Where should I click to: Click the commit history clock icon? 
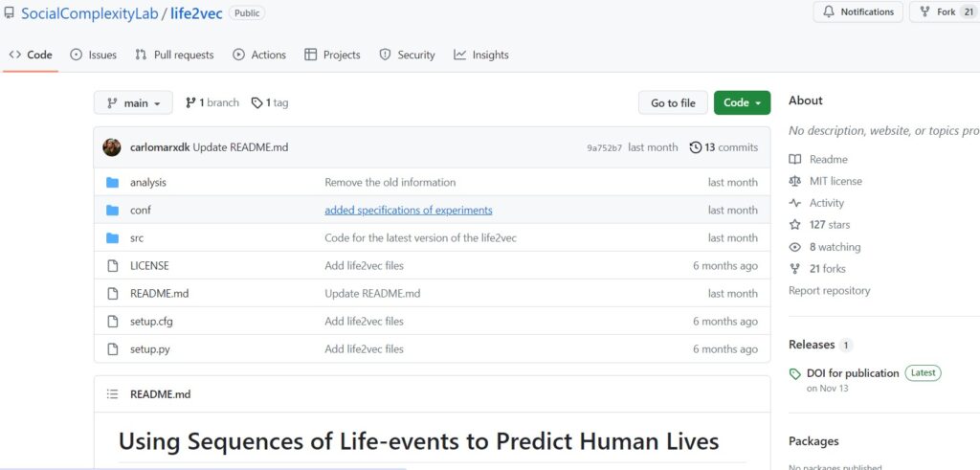(x=695, y=147)
